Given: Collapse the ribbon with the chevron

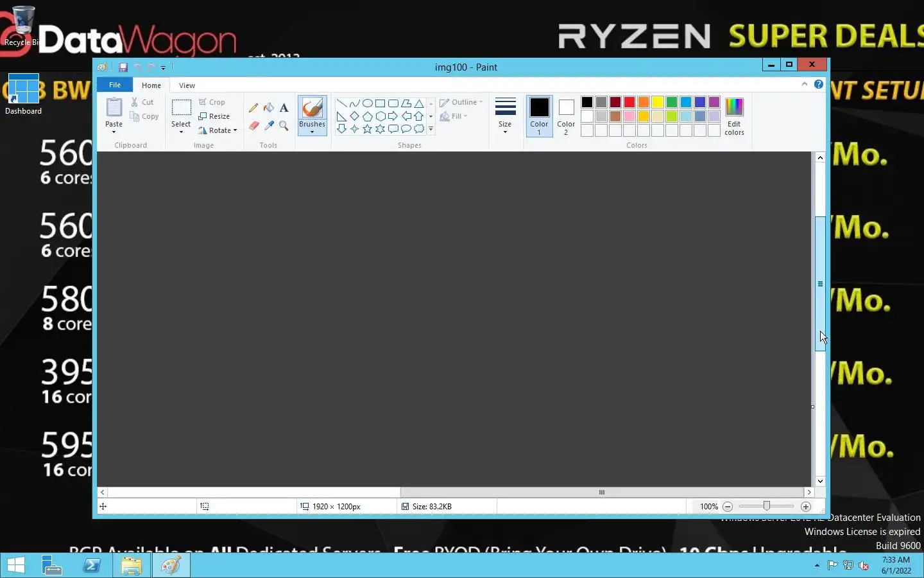Looking at the screenshot, I should tap(804, 84).
